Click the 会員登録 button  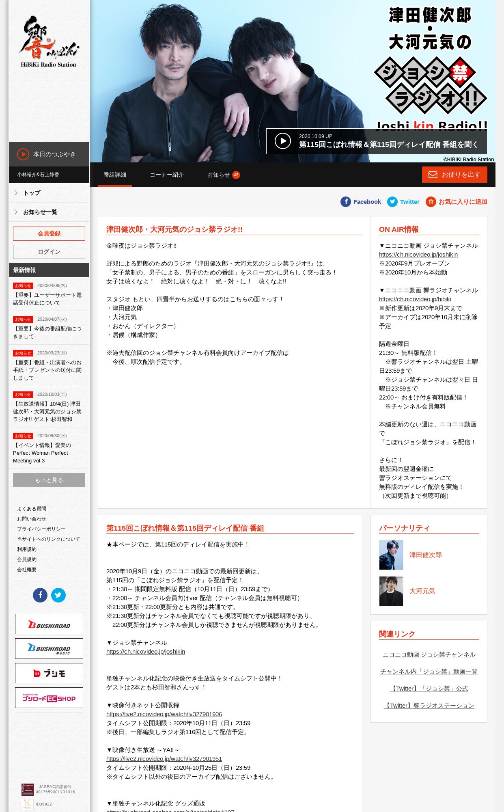click(49, 233)
